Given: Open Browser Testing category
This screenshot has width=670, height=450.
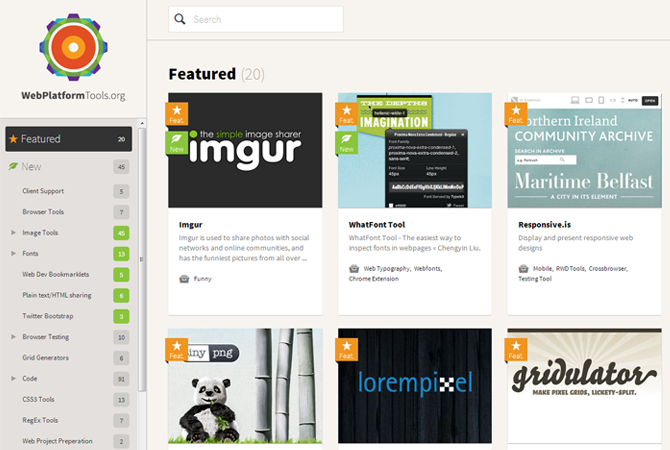Looking at the screenshot, I should coord(46,337).
